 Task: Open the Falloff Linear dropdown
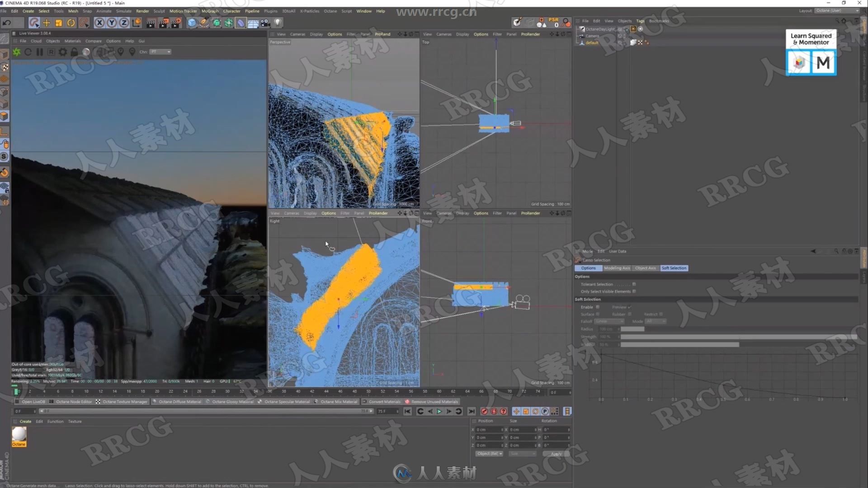pyautogui.click(x=609, y=321)
